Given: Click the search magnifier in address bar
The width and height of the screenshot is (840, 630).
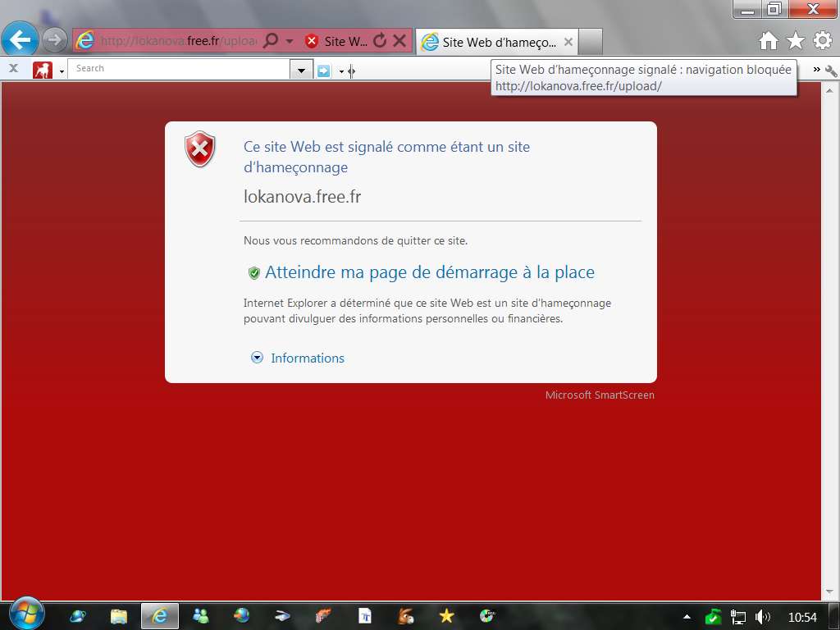Looking at the screenshot, I should [271, 41].
